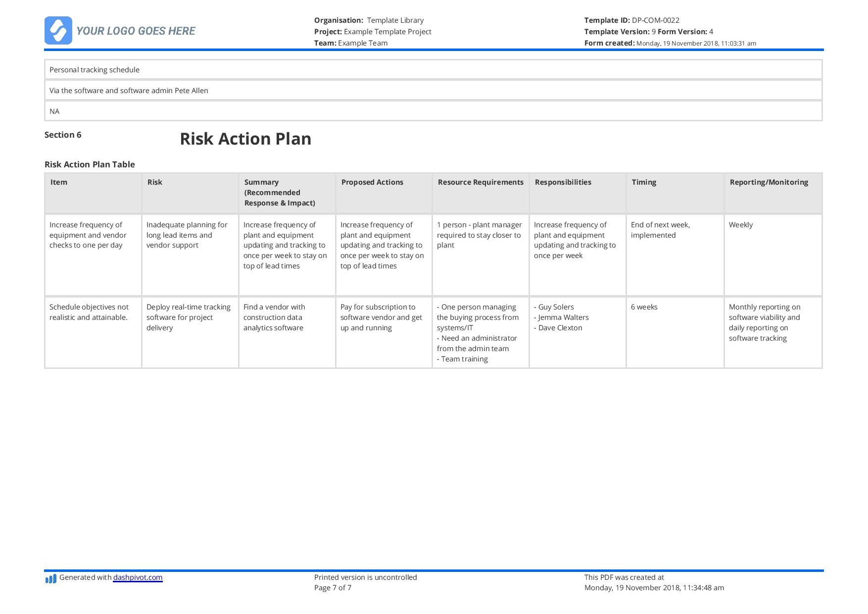This screenshot has width=868, height=614.
Task: Click the blue logo icon in header
Action: coord(58,31)
